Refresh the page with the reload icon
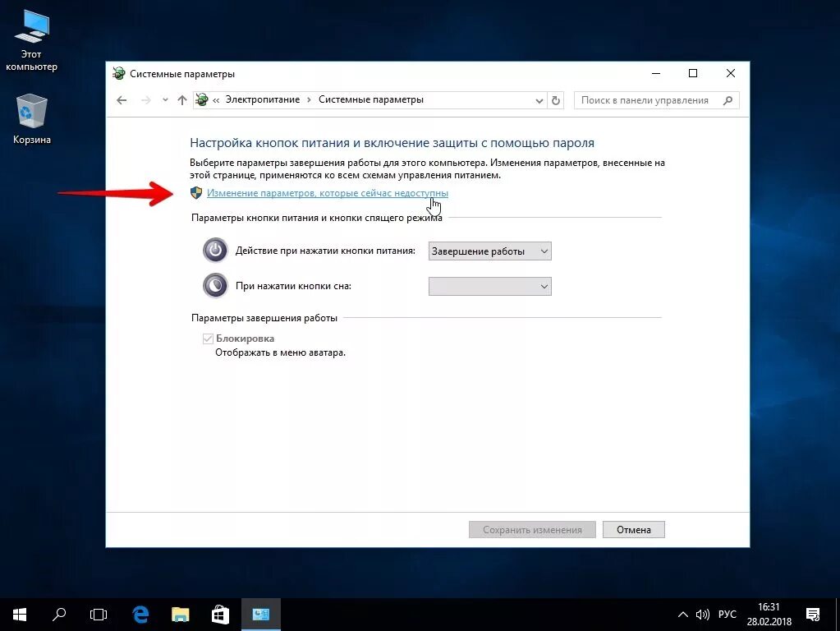The height and width of the screenshot is (631, 840). (556, 100)
